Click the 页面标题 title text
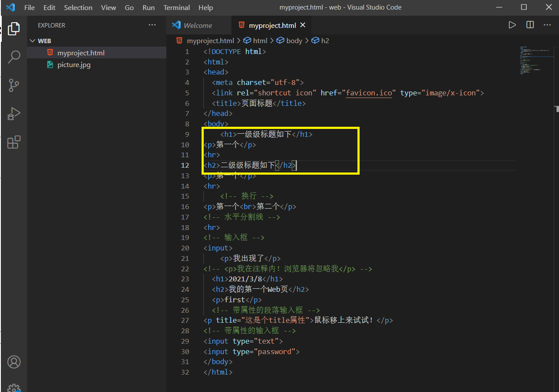The width and height of the screenshot is (559, 392). click(257, 103)
